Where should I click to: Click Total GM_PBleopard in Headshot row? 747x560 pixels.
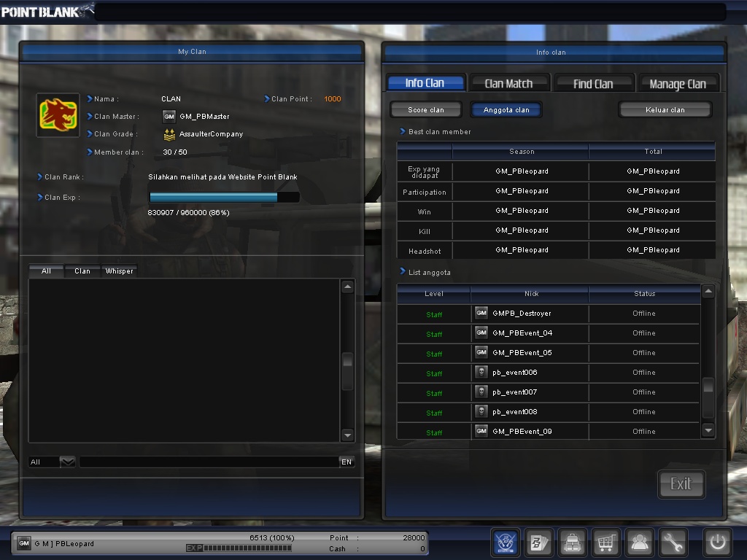pyautogui.click(x=653, y=250)
